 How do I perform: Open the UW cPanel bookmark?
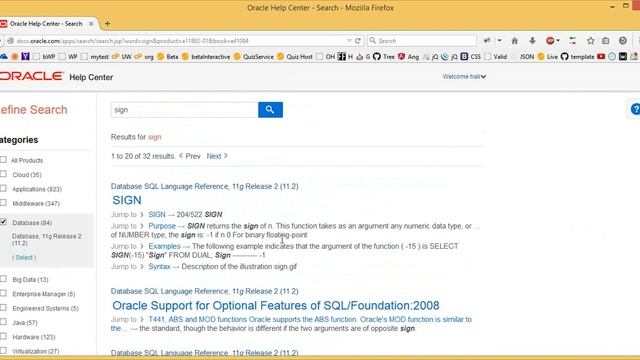122,57
